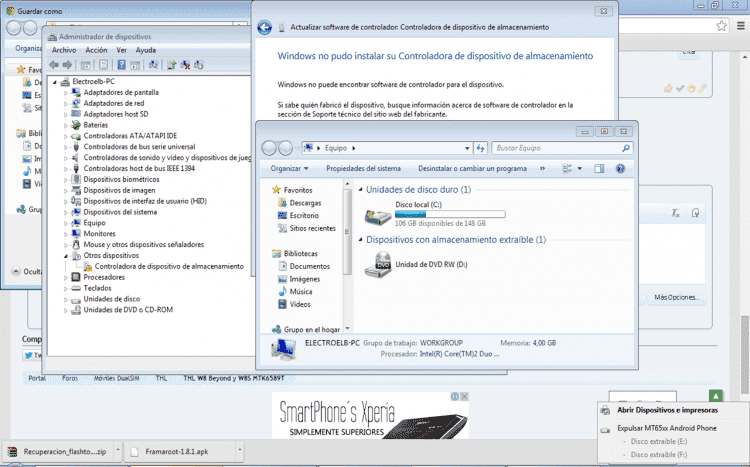Open Ayuda menu in Device Manager
This screenshot has height=467, width=750.
tap(146, 50)
